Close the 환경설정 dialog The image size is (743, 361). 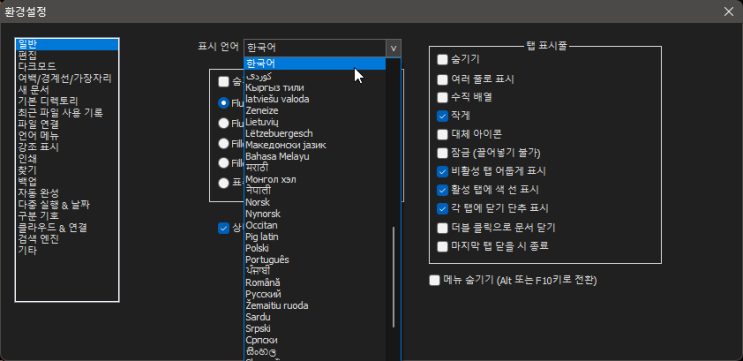[728, 12]
